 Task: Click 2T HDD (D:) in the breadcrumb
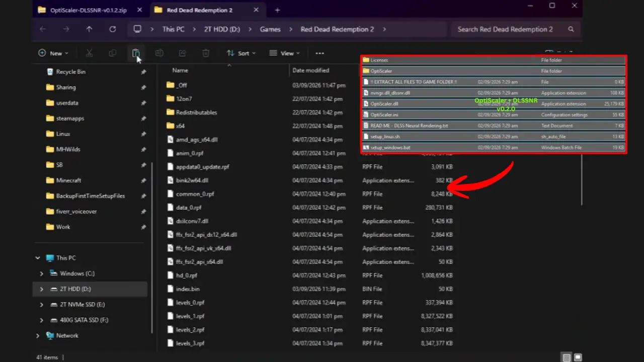coord(222,29)
